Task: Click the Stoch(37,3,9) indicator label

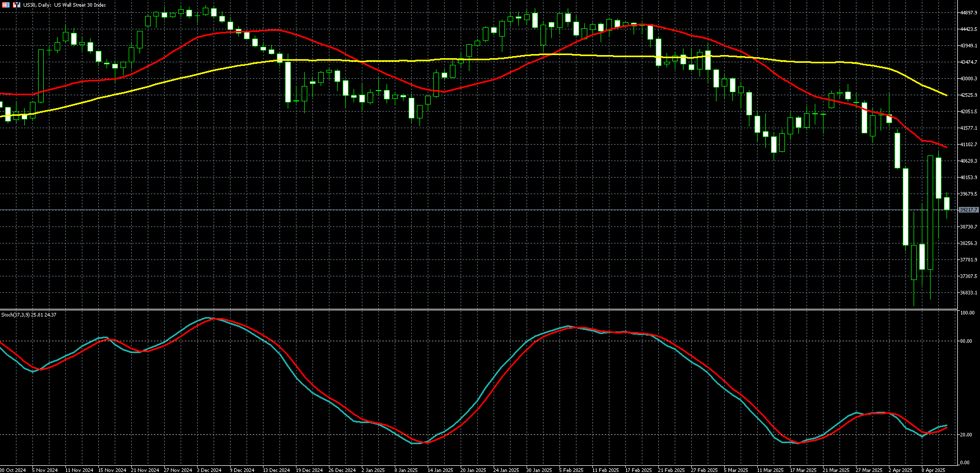Action: click(x=29, y=314)
